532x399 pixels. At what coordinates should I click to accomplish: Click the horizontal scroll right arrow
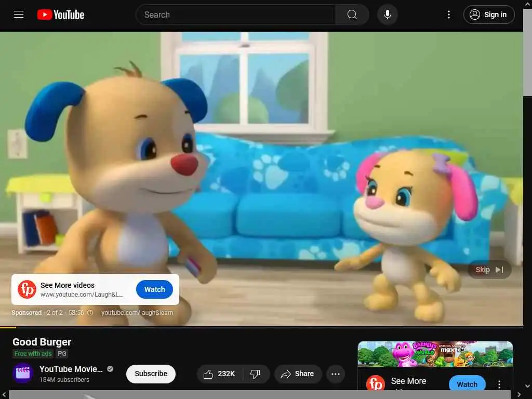click(519, 395)
